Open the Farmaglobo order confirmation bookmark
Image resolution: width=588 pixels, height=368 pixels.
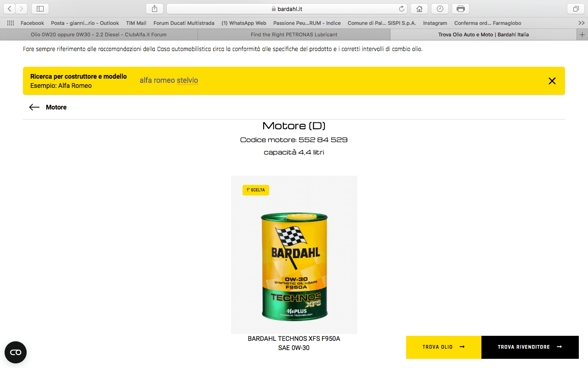(488, 23)
